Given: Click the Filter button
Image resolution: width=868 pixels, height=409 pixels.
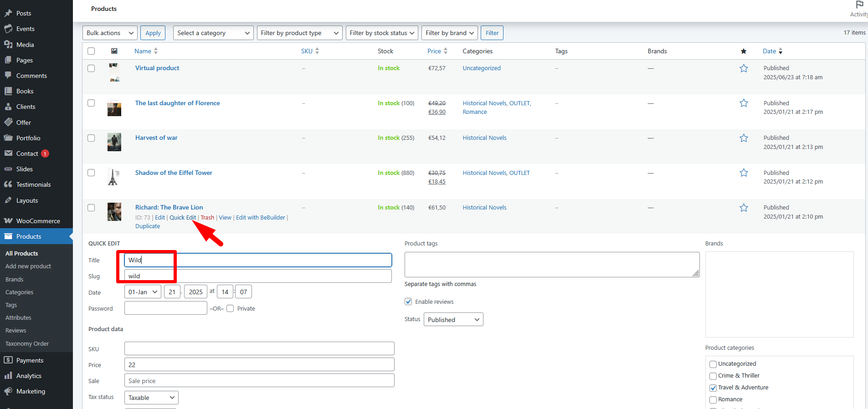Looking at the screenshot, I should pyautogui.click(x=492, y=33).
